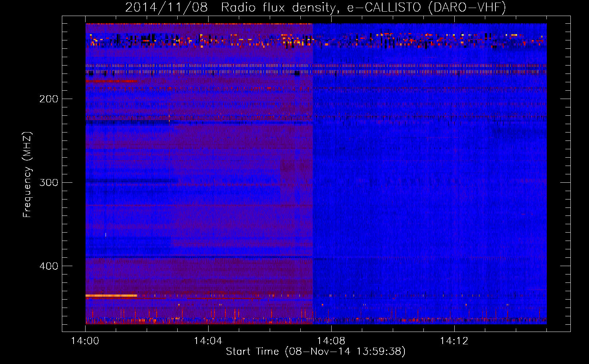Click the 14:12 time tick label
Viewport: 589px width, 364px height.
click(x=454, y=341)
